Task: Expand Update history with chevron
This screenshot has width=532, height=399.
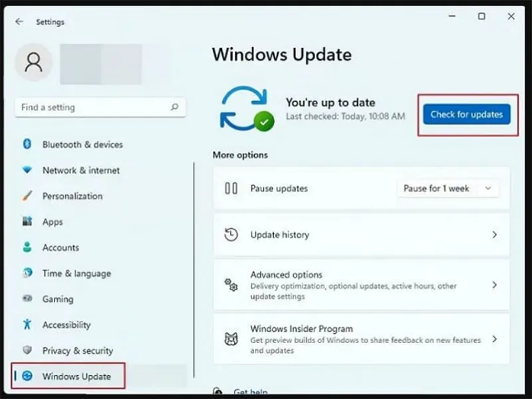Action: (495, 235)
